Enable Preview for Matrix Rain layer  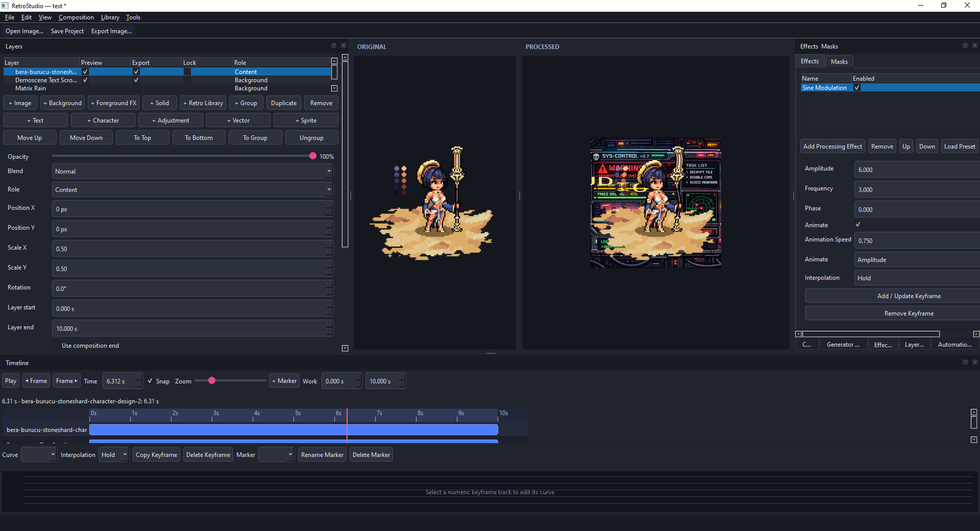85,88
